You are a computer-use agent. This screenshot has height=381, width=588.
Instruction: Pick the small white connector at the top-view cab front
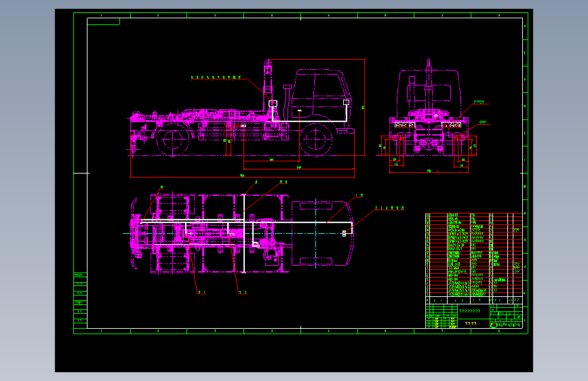pyautogui.click(x=345, y=234)
